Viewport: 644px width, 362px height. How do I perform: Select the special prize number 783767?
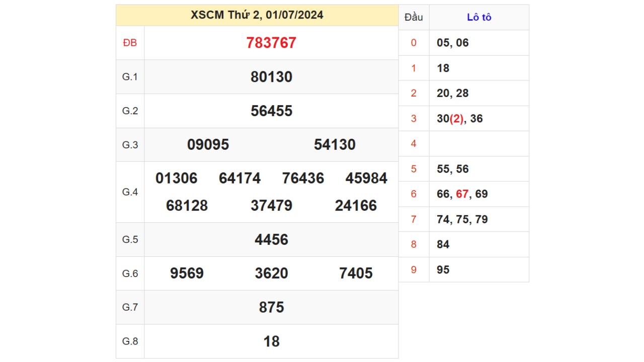coord(271,43)
